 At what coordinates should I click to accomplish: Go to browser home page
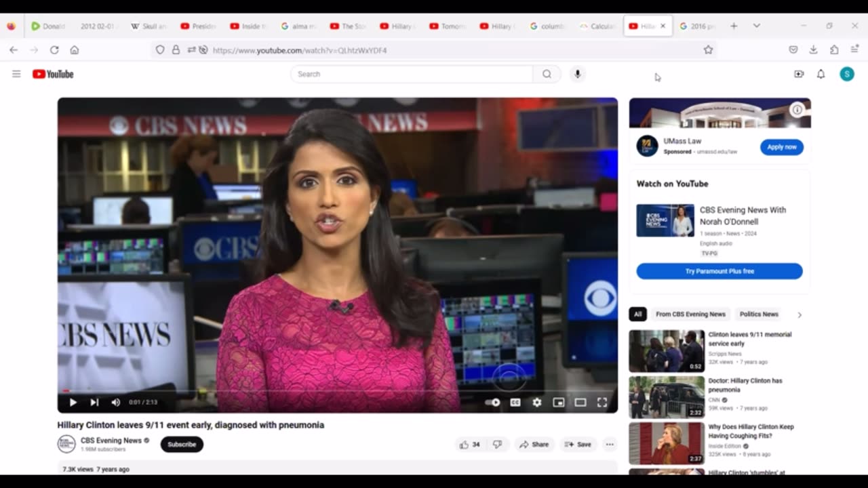(x=75, y=50)
